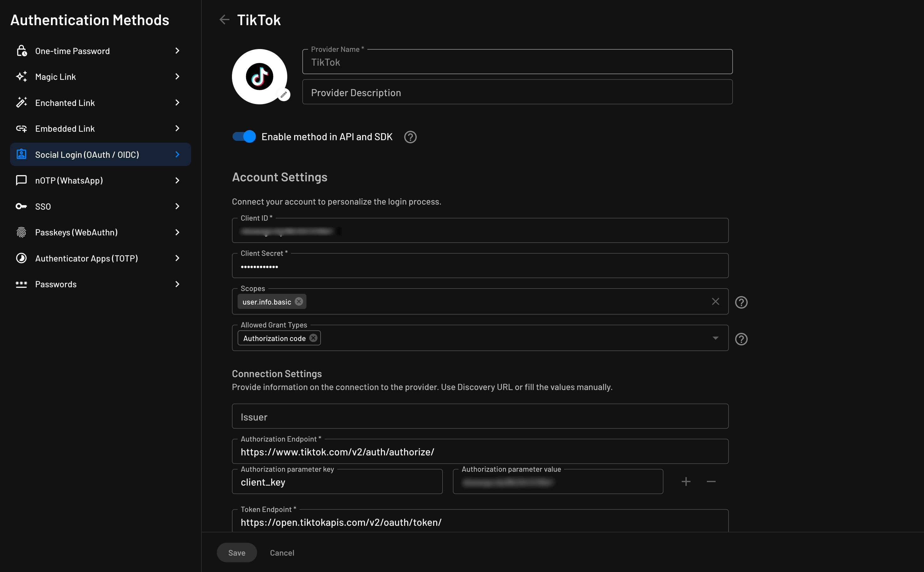The width and height of the screenshot is (924, 572).
Task: Disable the Enable method in API and SDK toggle
Action: 244,137
